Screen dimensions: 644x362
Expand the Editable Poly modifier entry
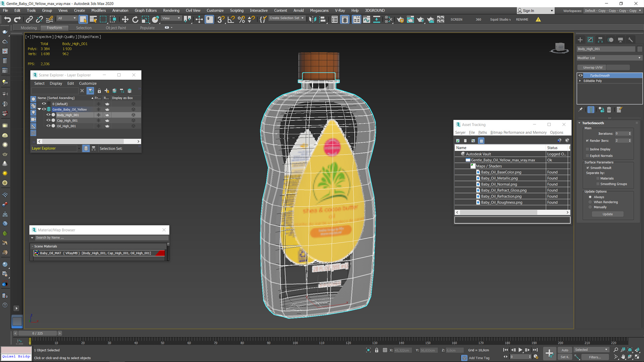(x=580, y=81)
